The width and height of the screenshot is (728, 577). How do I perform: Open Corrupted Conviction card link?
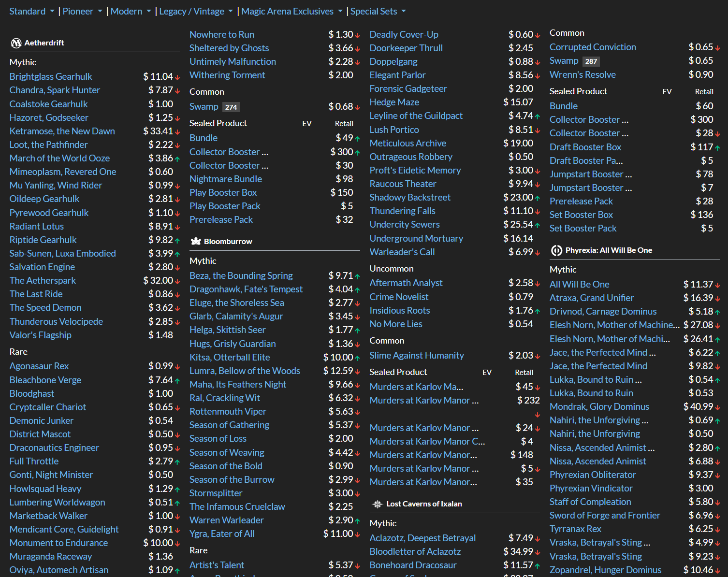pos(593,47)
